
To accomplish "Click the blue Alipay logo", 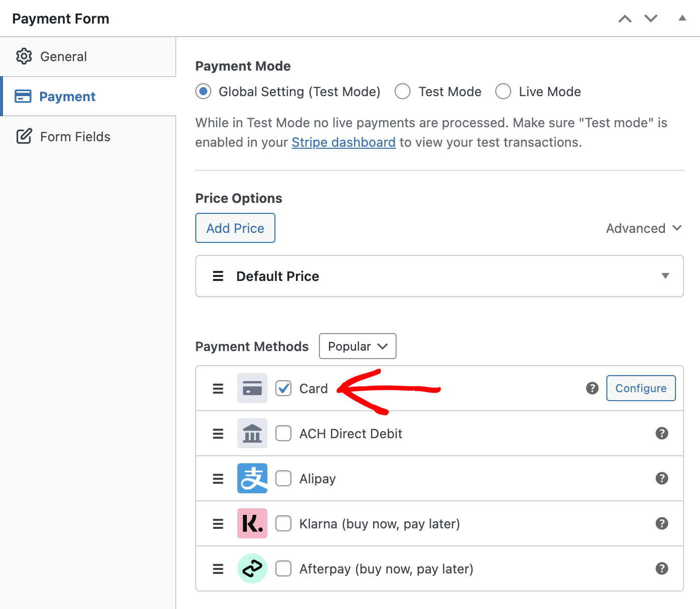I will point(252,478).
